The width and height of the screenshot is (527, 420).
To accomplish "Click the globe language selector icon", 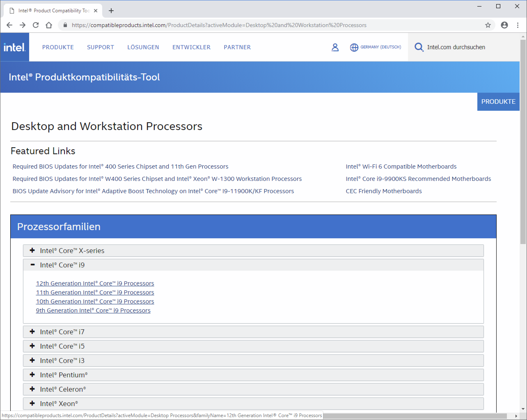I will tap(354, 47).
